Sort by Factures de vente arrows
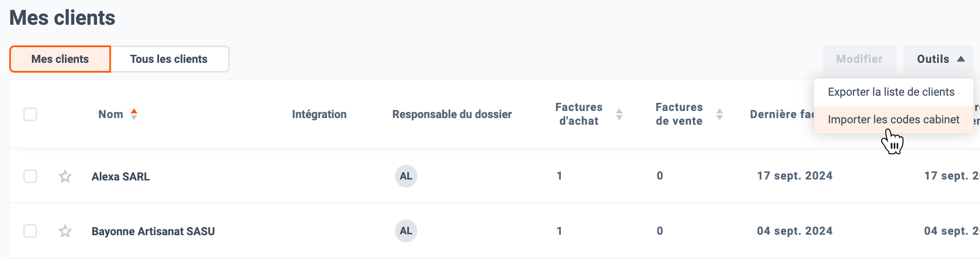The image size is (980, 259). tap(720, 114)
